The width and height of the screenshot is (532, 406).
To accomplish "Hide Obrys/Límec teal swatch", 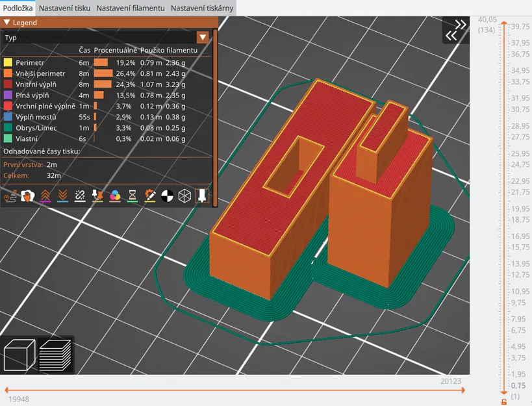I will (x=8, y=127).
